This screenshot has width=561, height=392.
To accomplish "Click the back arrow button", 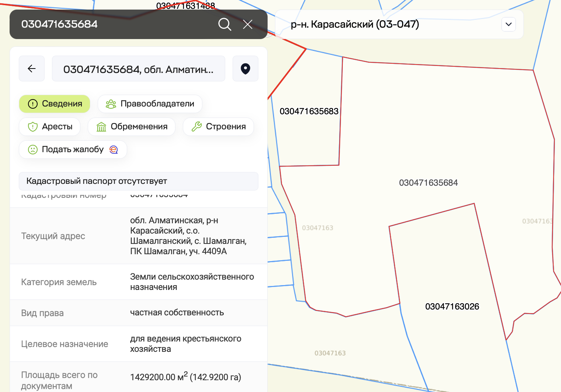I will tap(32, 69).
